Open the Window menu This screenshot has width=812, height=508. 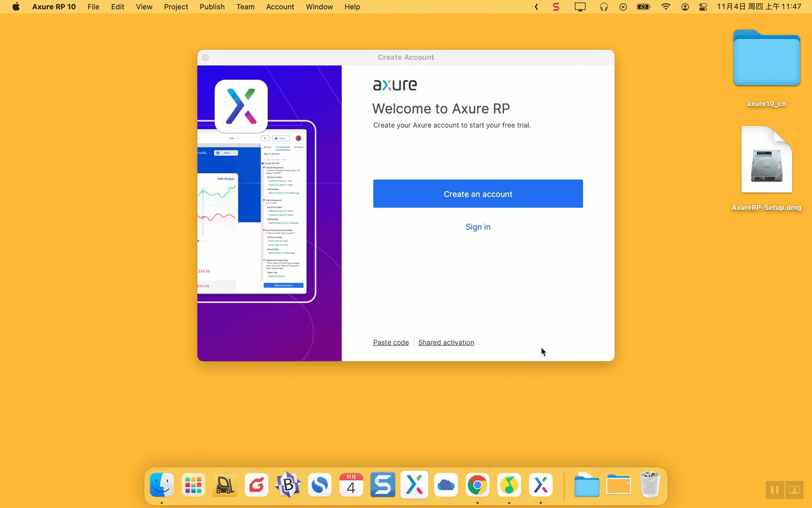coord(319,7)
